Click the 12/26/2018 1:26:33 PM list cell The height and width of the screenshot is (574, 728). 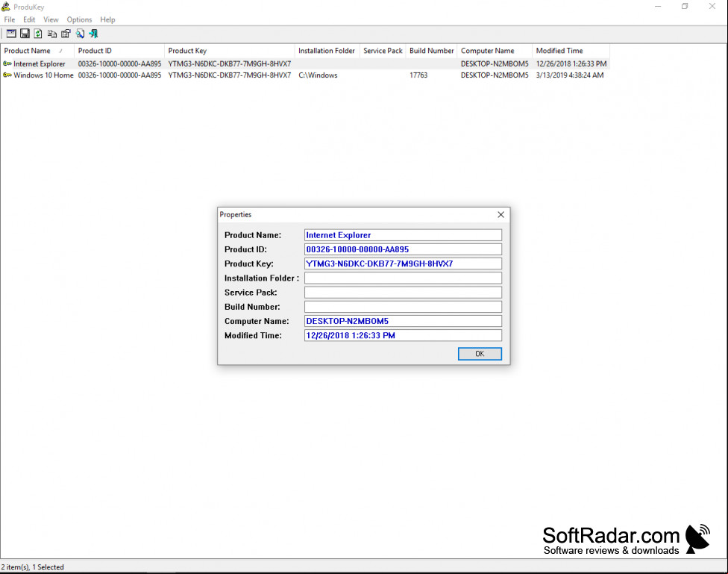[x=571, y=63]
